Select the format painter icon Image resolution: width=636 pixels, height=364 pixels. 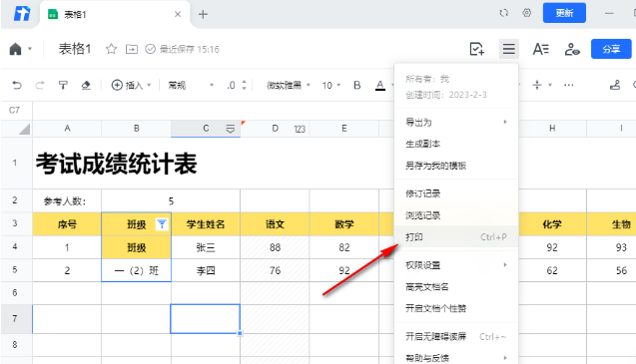coord(63,85)
